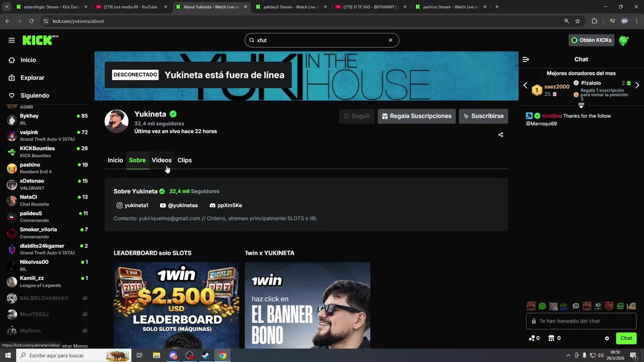Viewport: 644px width, 362px height.
Task: Select the green smiley emote
Action: pos(542,306)
